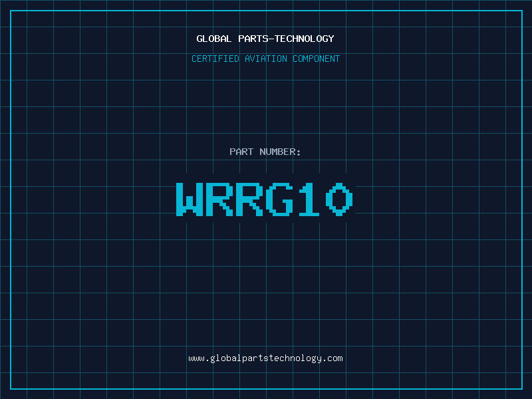Select the word CERTIFIED in the subtitle
The height and width of the screenshot is (399, 532).
click(215, 59)
